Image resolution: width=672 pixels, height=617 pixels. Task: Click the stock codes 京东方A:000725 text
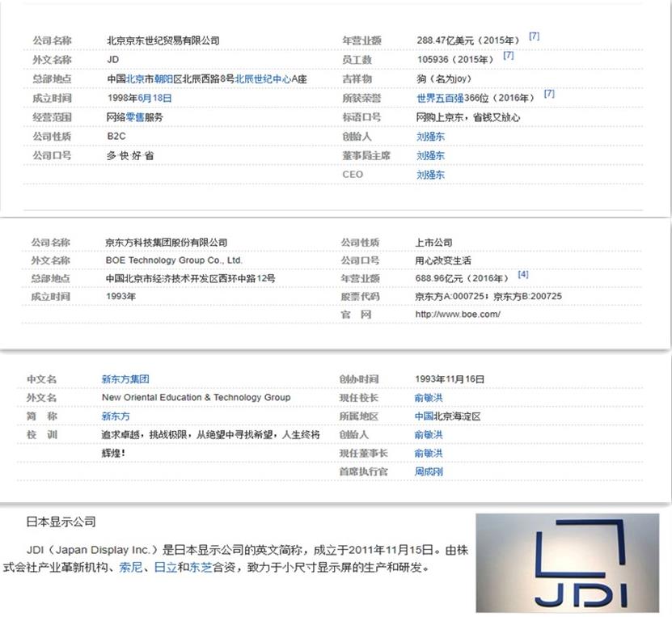pos(450,297)
